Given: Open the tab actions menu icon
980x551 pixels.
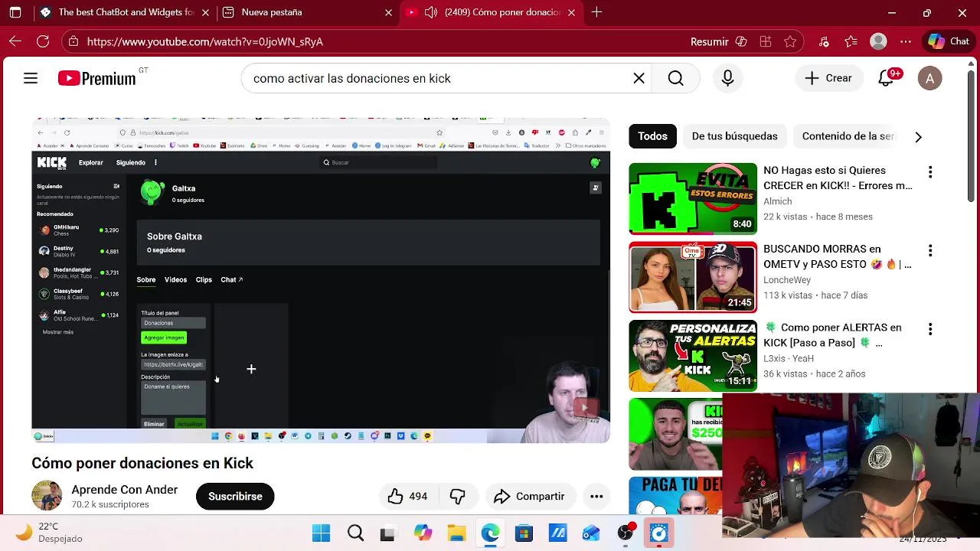Looking at the screenshot, I should pyautogui.click(x=15, y=12).
